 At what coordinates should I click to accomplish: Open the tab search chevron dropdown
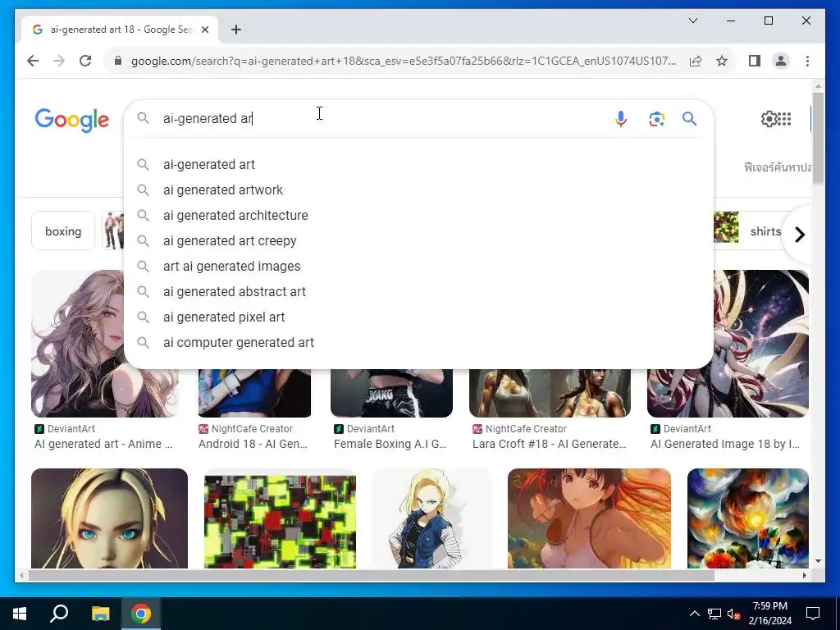point(692,21)
